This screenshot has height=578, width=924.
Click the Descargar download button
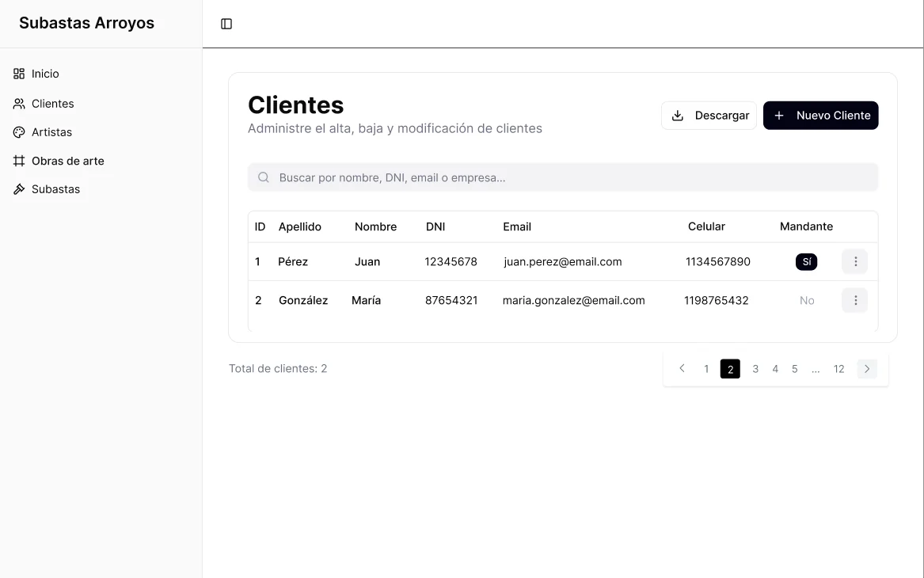tap(709, 116)
